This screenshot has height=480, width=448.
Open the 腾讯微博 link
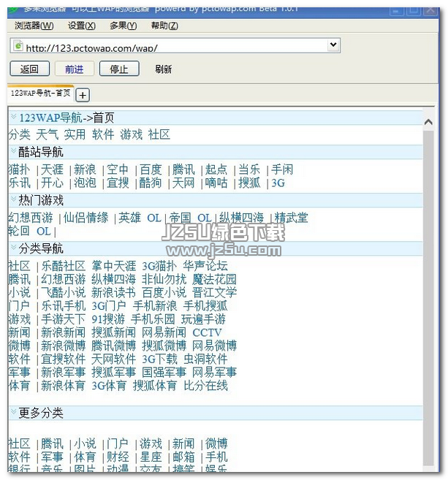pos(113,346)
